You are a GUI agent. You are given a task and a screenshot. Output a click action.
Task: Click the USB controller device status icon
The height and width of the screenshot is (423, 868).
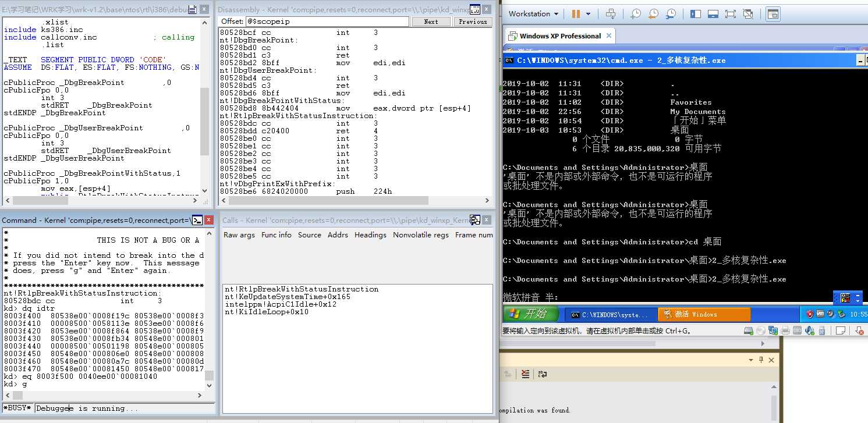click(822, 330)
